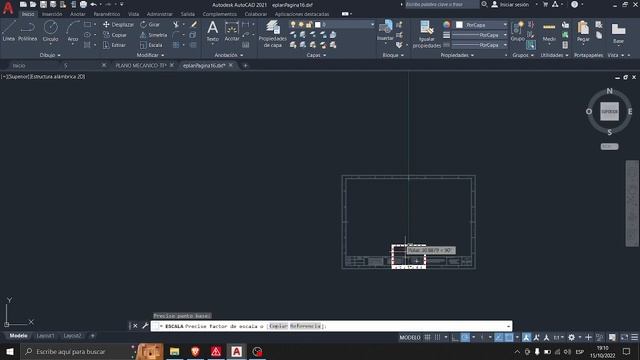Click the Escala scale tool

coord(151,45)
